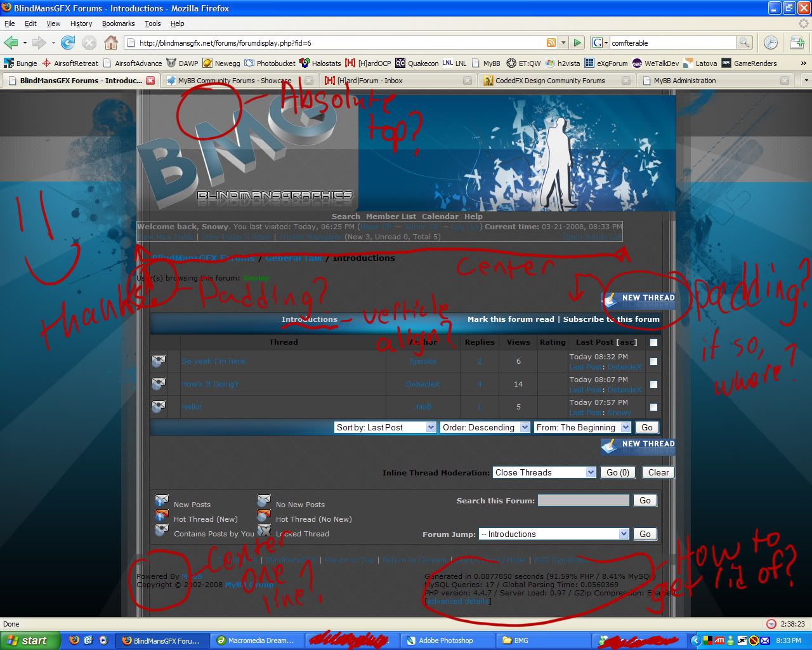Viewport: 812px width, 650px height.
Task: Open the "Sort by: Last Post" dropdown
Action: [x=385, y=427]
